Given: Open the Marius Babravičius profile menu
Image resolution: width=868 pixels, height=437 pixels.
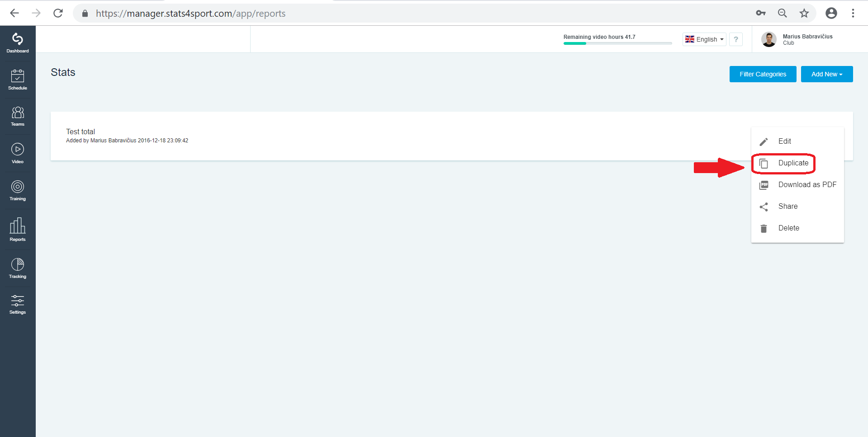Looking at the screenshot, I should point(797,39).
